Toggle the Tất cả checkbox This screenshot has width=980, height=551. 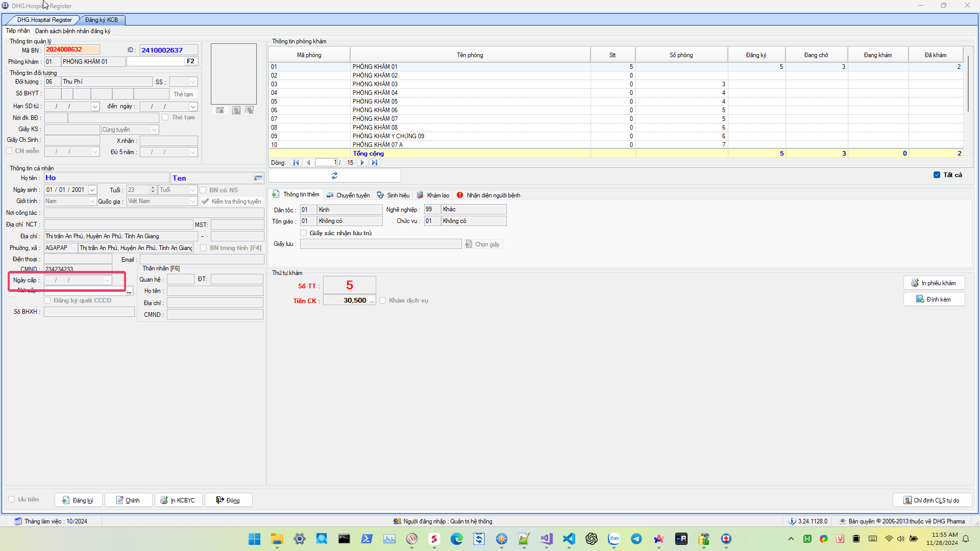[937, 175]
